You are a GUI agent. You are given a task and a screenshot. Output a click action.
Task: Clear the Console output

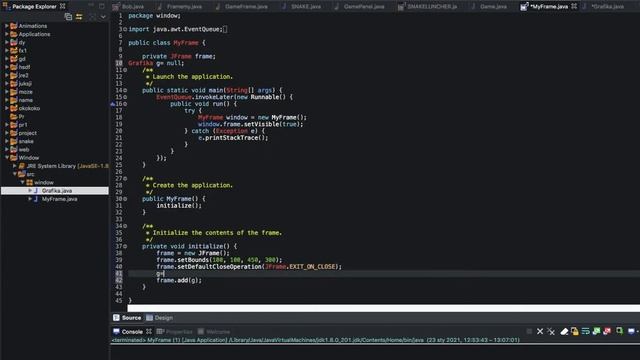(564, 331)
